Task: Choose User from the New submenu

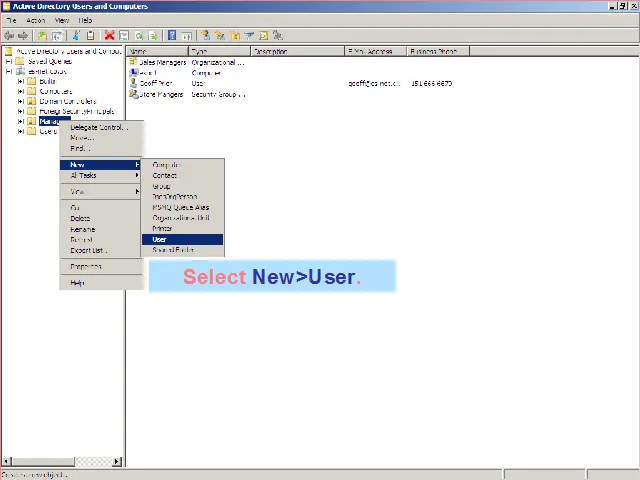Action: click(x=182, y=239)
